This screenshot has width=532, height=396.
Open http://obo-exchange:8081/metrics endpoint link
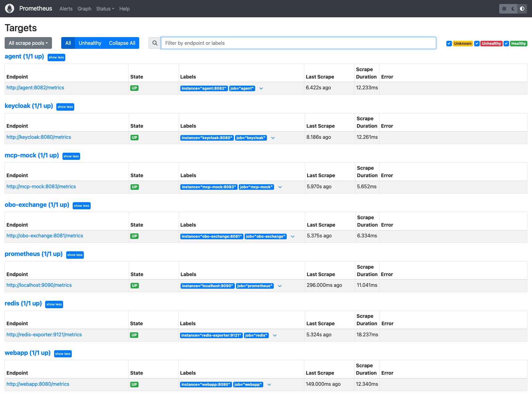pos(45,236)
